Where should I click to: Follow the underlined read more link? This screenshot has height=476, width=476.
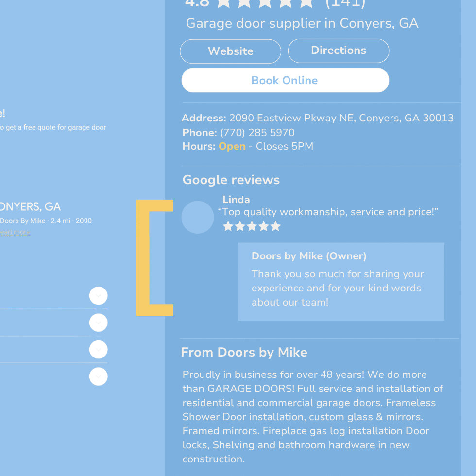[15, 232]
